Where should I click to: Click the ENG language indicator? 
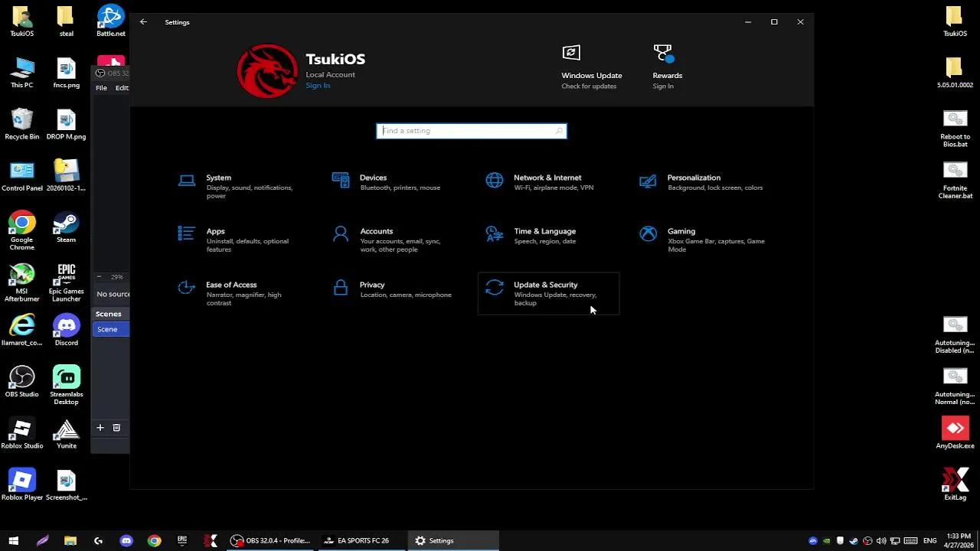[929, 540]
